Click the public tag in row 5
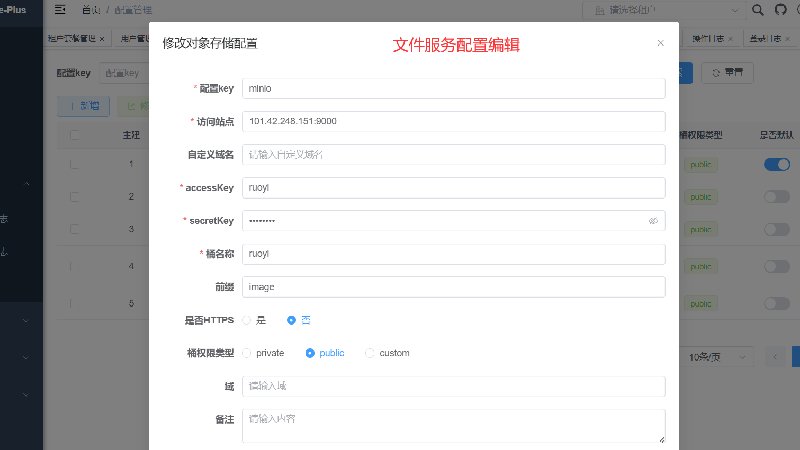The image size is (800, 450). tap(700, 304)
